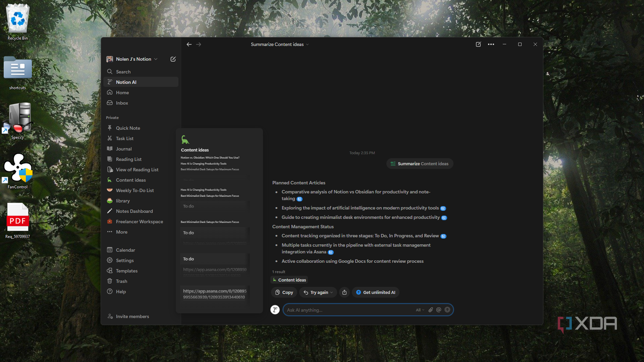This screenshot has width=644, height=362.
Task: Open the Reading List page
Action: [141, 159]
